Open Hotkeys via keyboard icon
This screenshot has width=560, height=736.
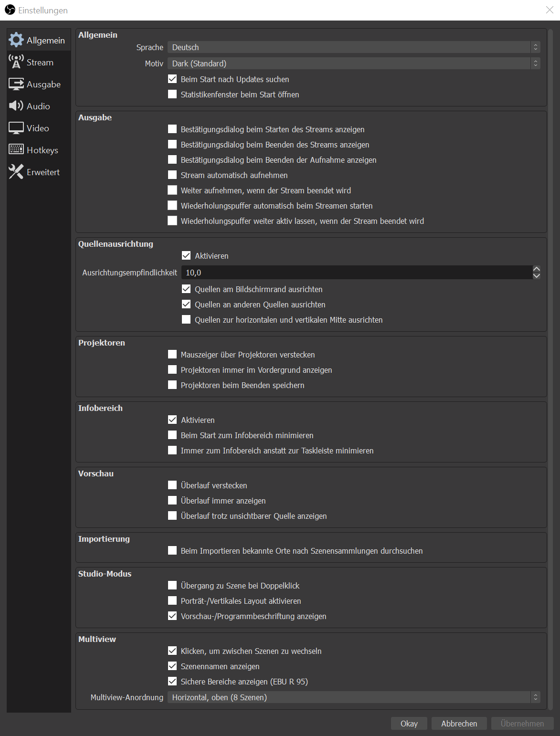tap(16, 150)
